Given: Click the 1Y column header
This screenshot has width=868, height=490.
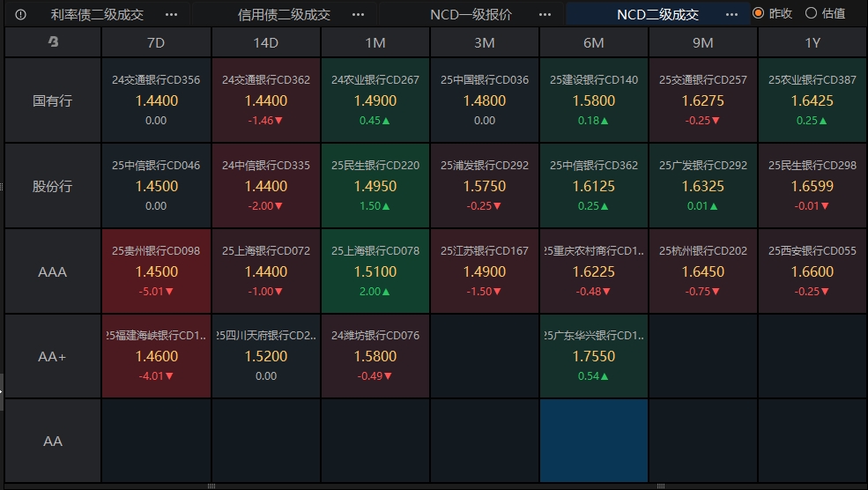Looking at the screenshot, I should click(x=812, y=42).
